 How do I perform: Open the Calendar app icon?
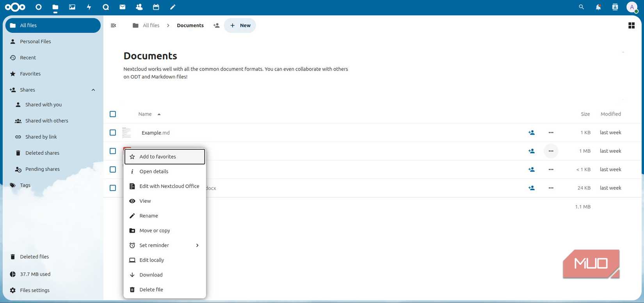(156, 7)
